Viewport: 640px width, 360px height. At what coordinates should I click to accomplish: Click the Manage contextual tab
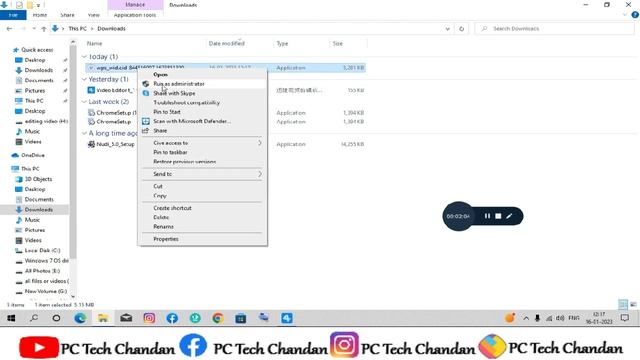[x=135, y=5]
